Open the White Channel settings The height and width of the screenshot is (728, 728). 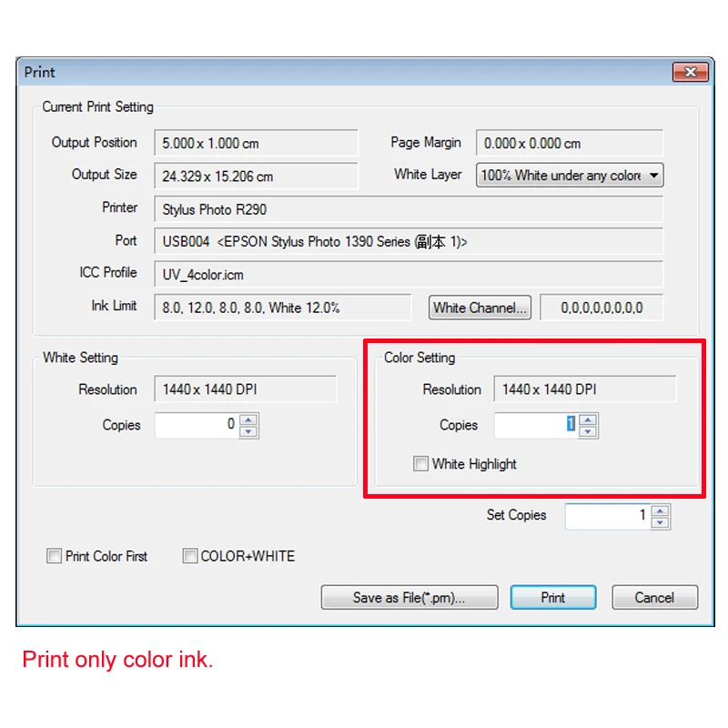pos(480,308)
